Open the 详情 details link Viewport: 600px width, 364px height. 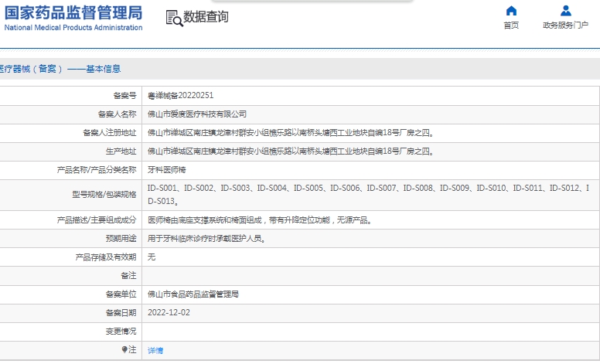pos(155,350)
